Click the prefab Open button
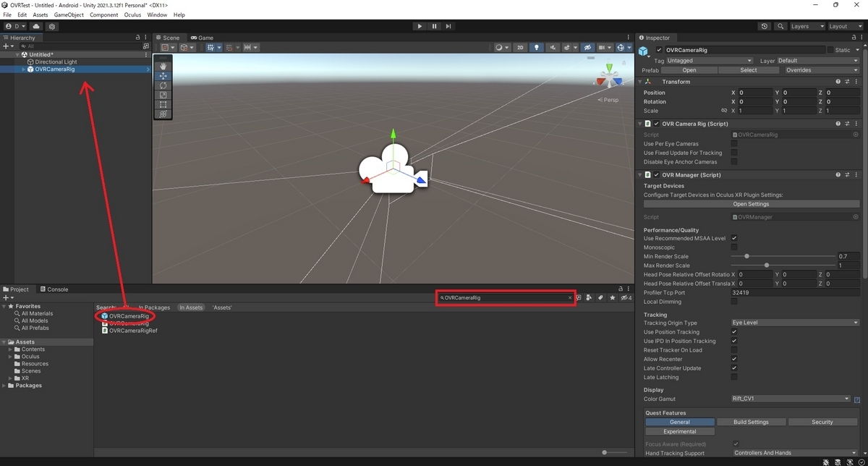The image size is (868, 466). click(689, 70)
